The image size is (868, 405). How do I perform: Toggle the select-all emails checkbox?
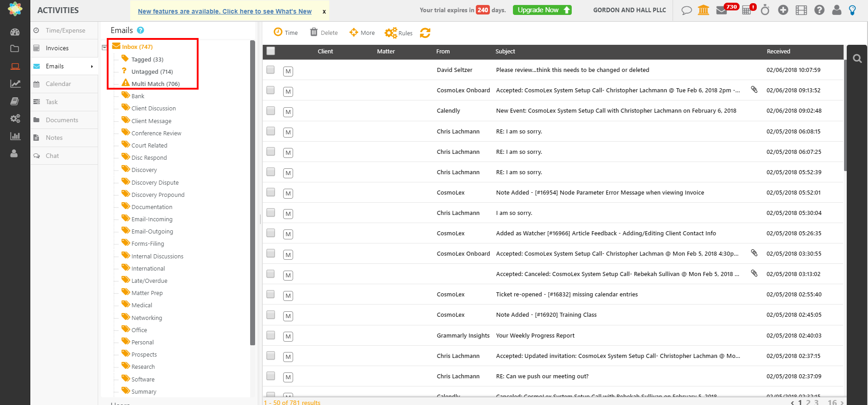270,51
